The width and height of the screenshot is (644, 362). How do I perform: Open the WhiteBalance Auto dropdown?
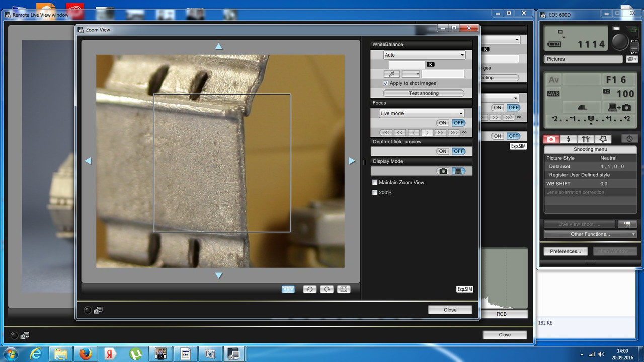(424, 55)
